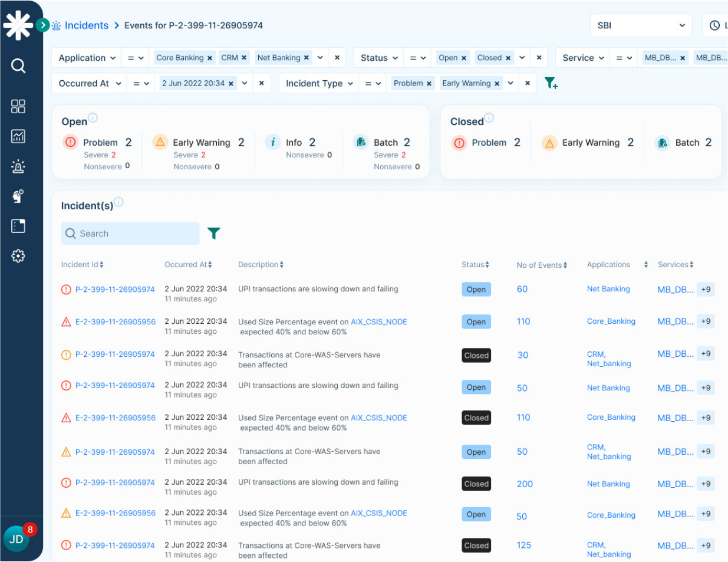Click the search icon in the sidebar

[18, 65]
